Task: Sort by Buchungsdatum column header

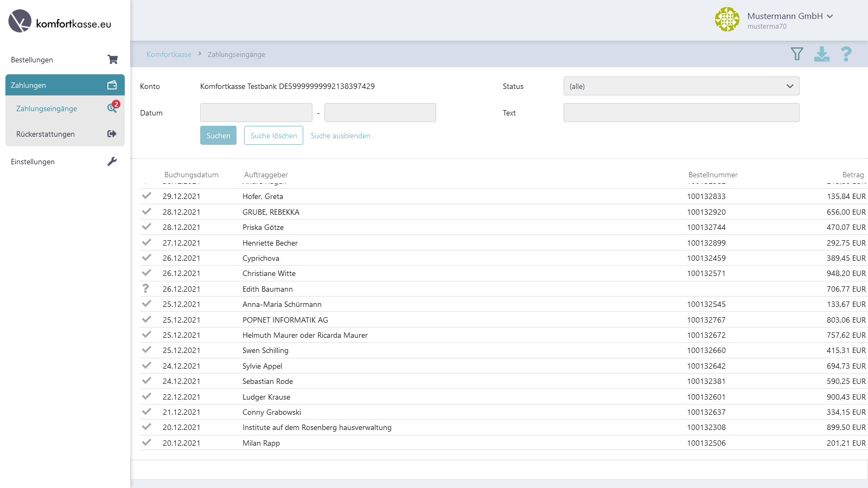Action: point(192,175)
